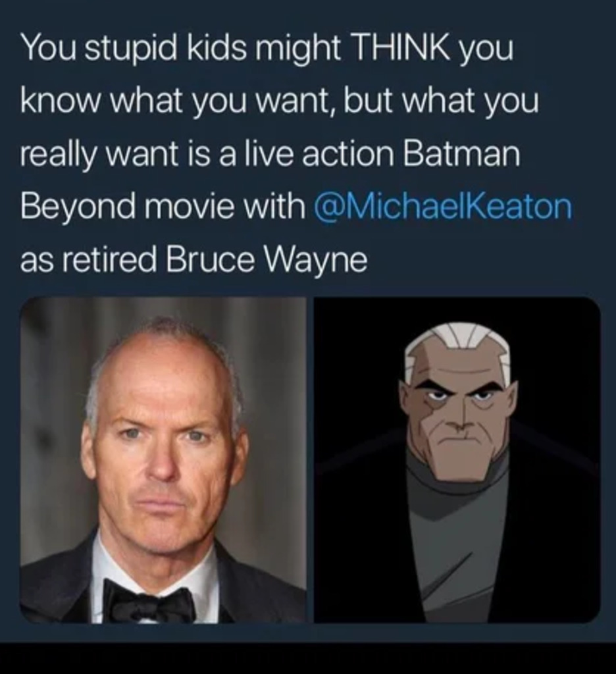Click the tweet's first line starting 'You stupid kids'
The height and width of the screenshot is (674, 616).
pyautogui.click(x=267, y=49)
